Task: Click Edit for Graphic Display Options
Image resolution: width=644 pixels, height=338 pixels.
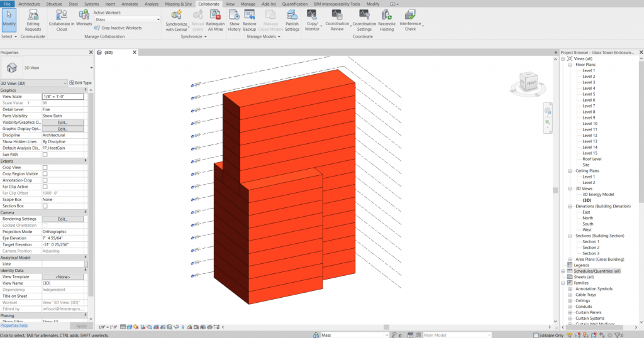Action: [62, 129]
